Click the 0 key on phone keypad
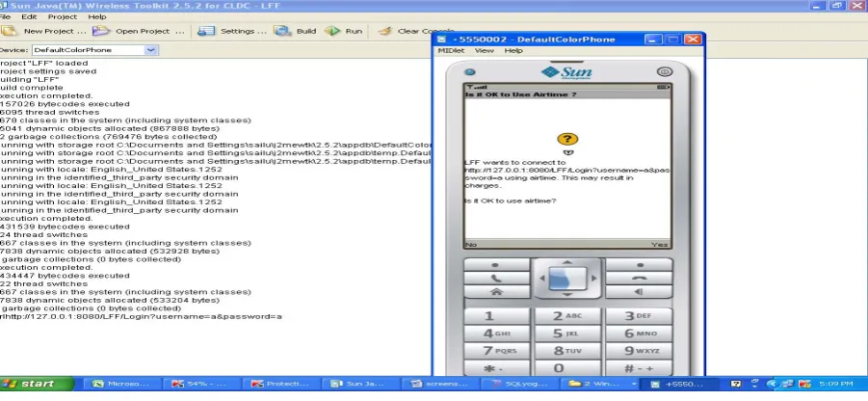Image resolution: width=868 pixels, height=401 pixels. click(x=567, y=368)
